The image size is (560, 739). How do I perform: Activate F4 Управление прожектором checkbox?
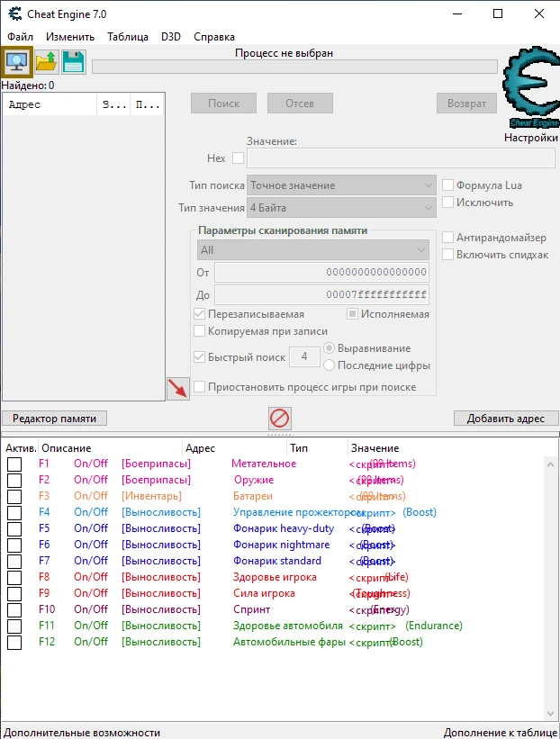pyautogui.click(x=14, y=513)
